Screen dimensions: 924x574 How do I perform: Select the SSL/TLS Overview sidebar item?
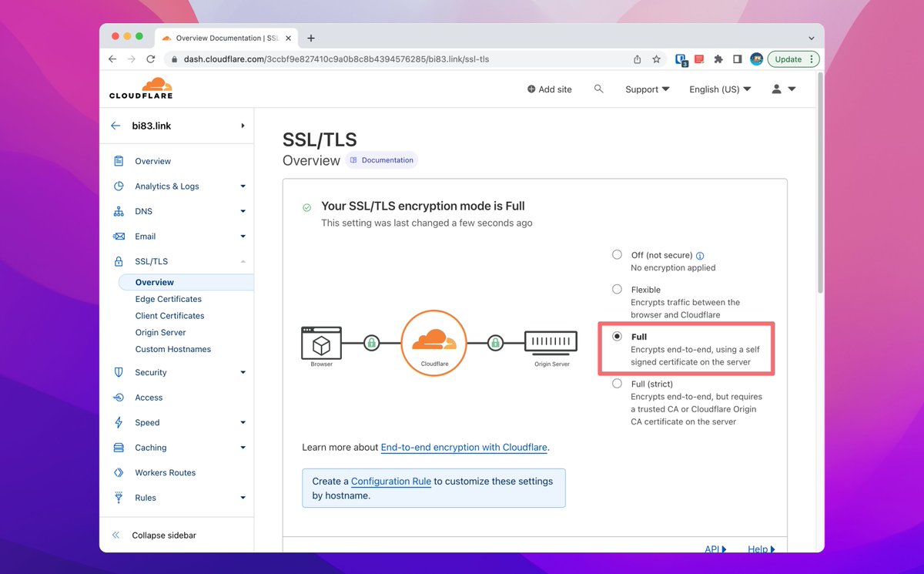pos(186,282)
